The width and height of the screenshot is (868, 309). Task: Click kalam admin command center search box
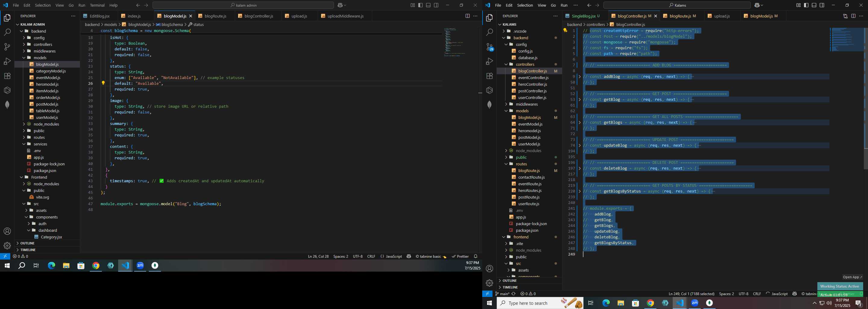(243, 5)
